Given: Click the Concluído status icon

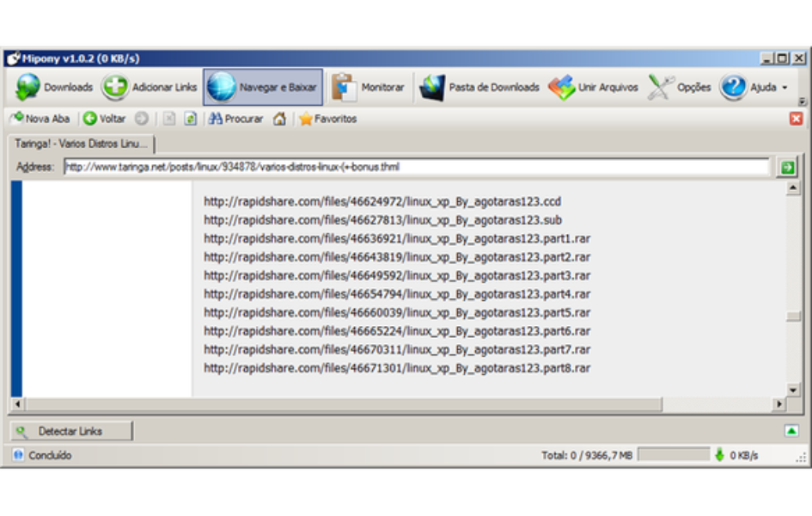Looking at the screenshot, I should [x=18, y=455].
